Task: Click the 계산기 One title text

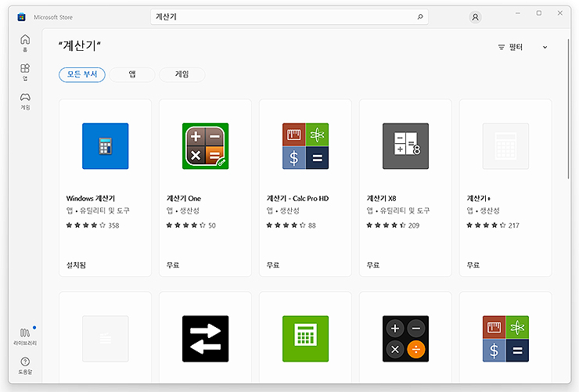Action: coord(184,198)
